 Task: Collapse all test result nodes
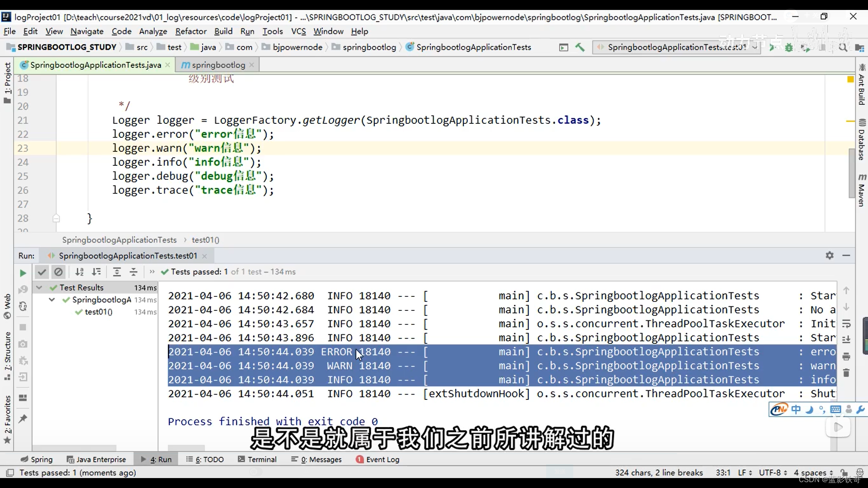tap(133, 272)
